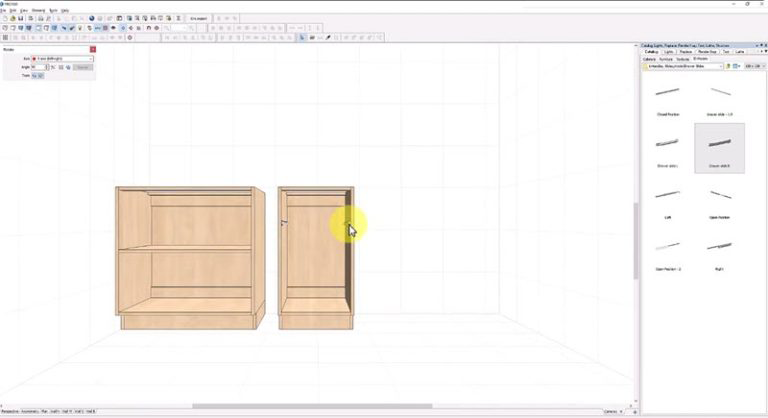Switch to the Lights tab
Screen dimensions: 768x418
click(x=668, y=51)
